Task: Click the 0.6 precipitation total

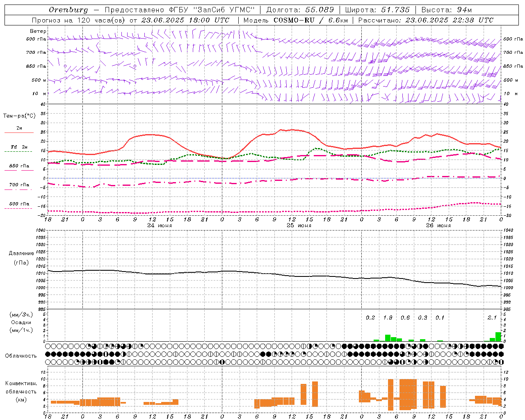Action: point(405,317)
